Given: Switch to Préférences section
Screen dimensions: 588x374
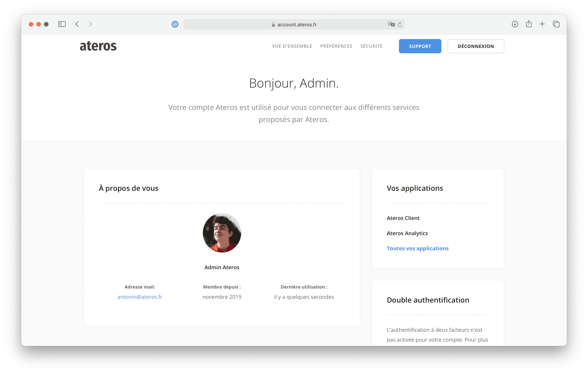Looking at the screenshot, I should pyautogui.click(x=336, y=46).
